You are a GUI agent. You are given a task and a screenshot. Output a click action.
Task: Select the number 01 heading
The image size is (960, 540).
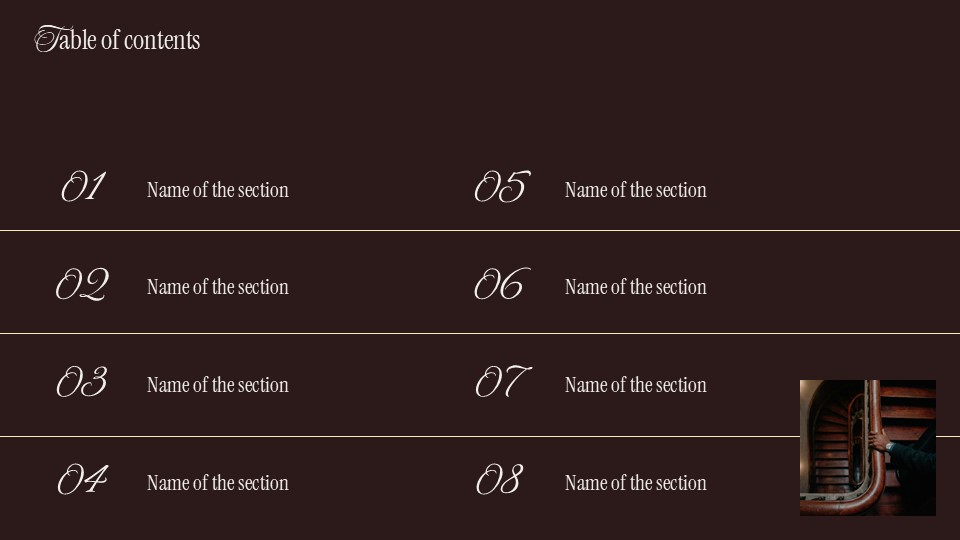click(83, 188)
